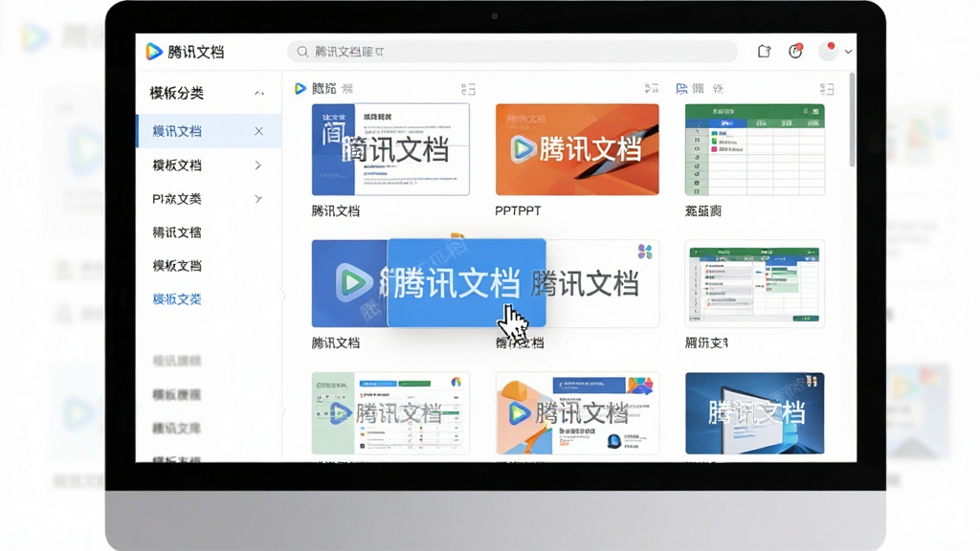Click the four-petal colored icon on the white card

pyautogui.click(x=645, y=252)
